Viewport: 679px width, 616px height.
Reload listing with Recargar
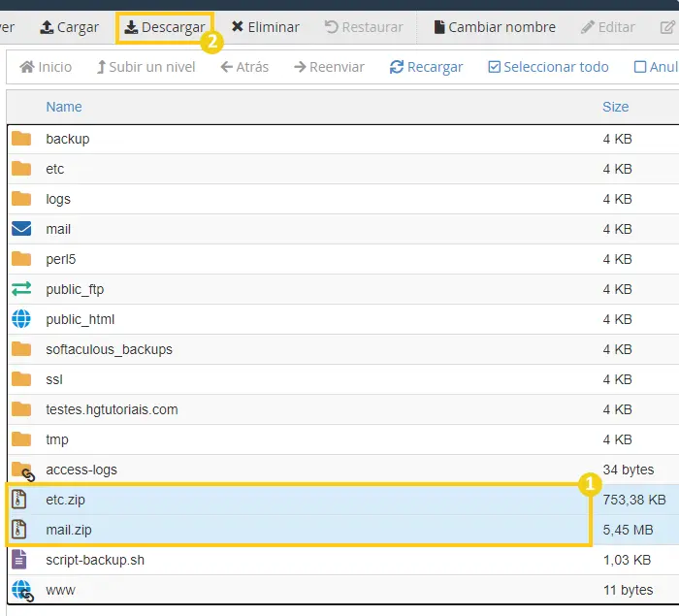[x=426, y=67]
